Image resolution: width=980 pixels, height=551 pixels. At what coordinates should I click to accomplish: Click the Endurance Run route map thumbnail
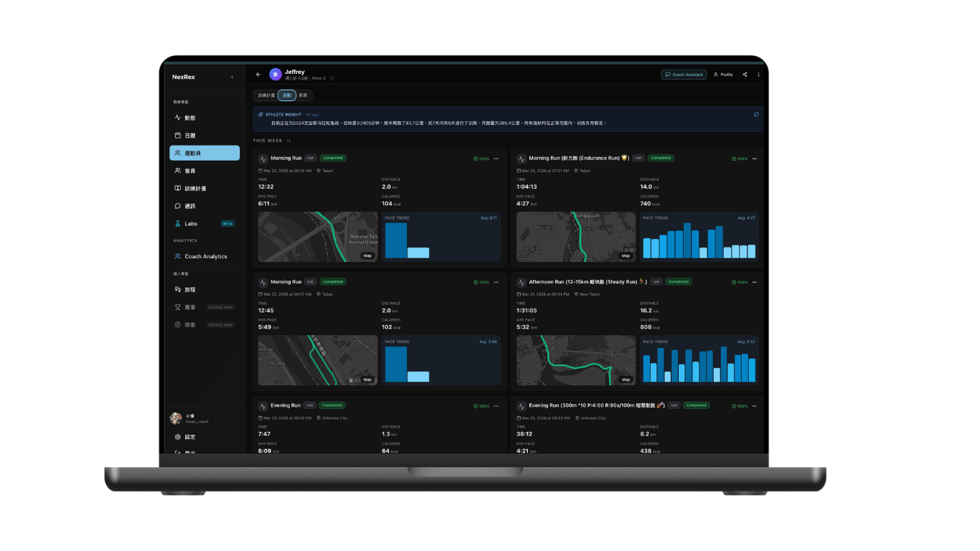(x=576, y=237)
